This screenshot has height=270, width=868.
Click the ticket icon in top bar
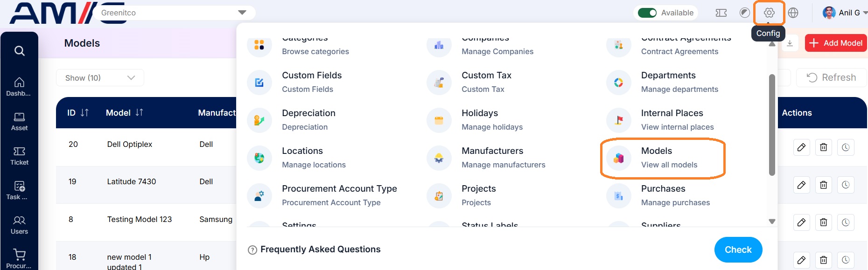tap(721, 13)
